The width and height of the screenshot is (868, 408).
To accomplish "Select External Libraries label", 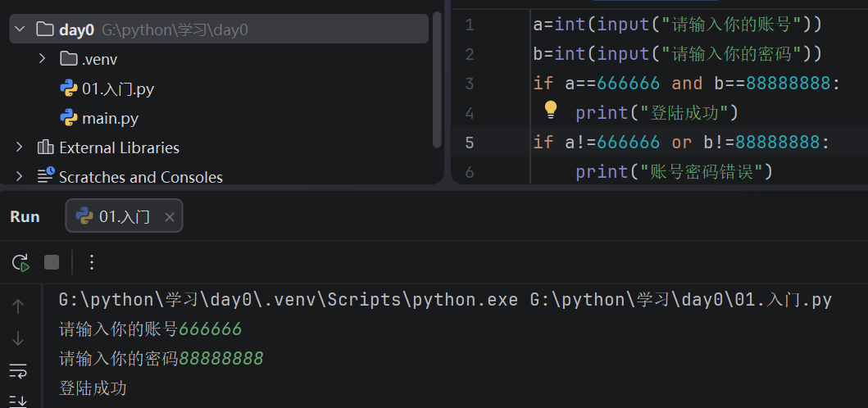I will [x=119, y=147].
